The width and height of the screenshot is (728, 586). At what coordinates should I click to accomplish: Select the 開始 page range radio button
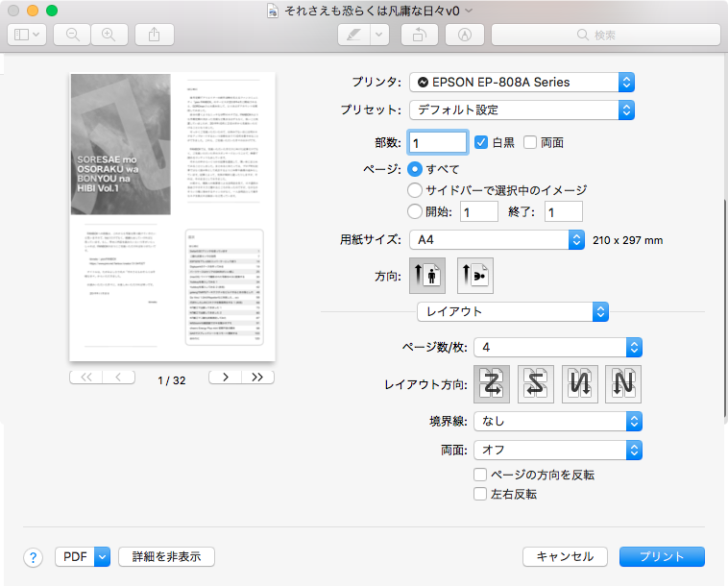click(x=415, y=211)
